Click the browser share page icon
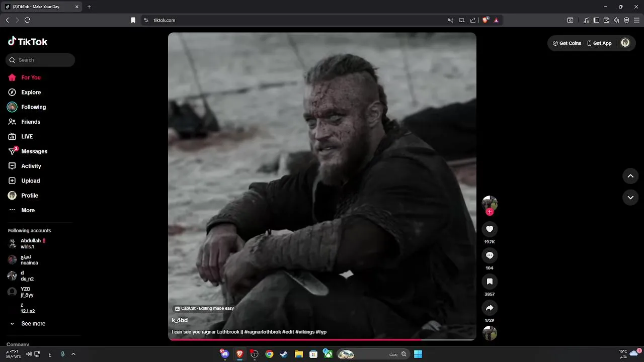Image resolution: width=644 pixels, height=362 pixels. (x=473, y=20)
